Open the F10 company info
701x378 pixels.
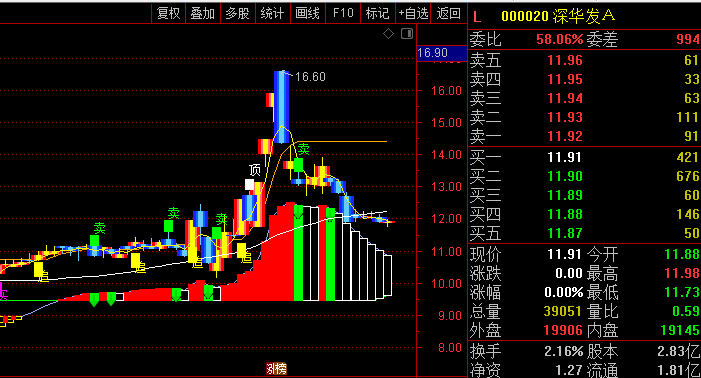[x=343, y=13]
